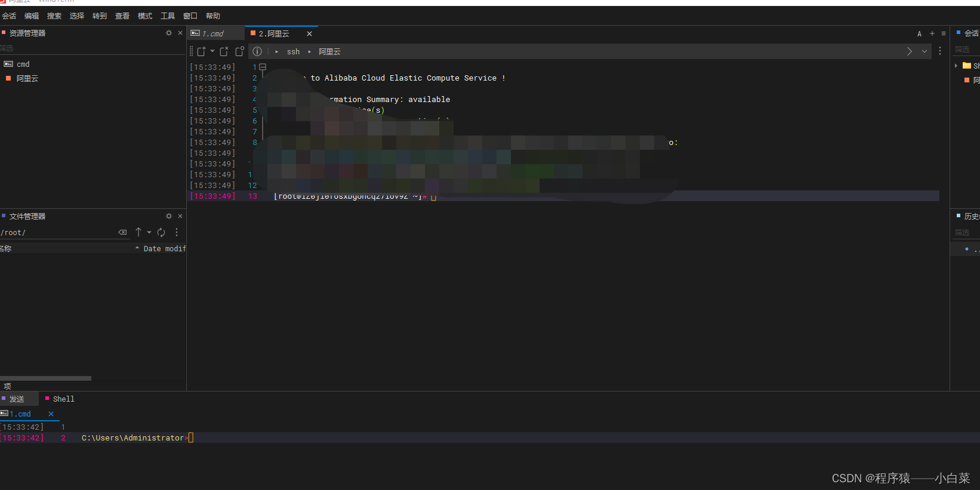Sort files by Date modified column
The height and width of the screenshot is (490, 980).
(164, 248)
